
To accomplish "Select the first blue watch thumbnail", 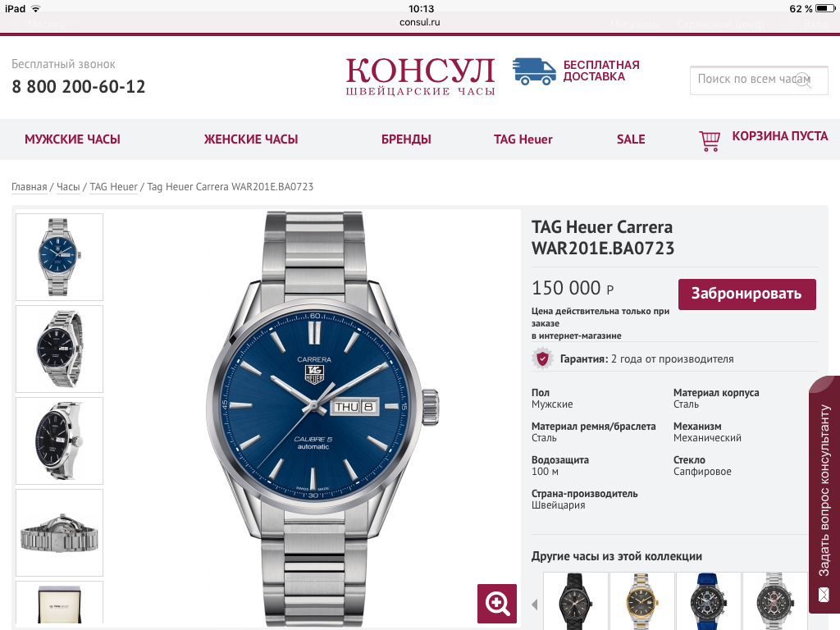I will 59,257.
